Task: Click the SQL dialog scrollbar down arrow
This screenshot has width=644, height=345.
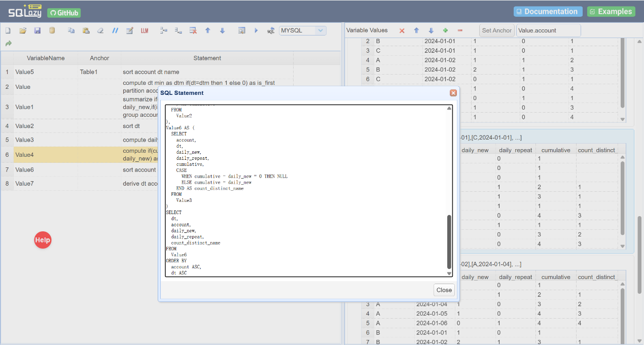Action: (449, 273)
